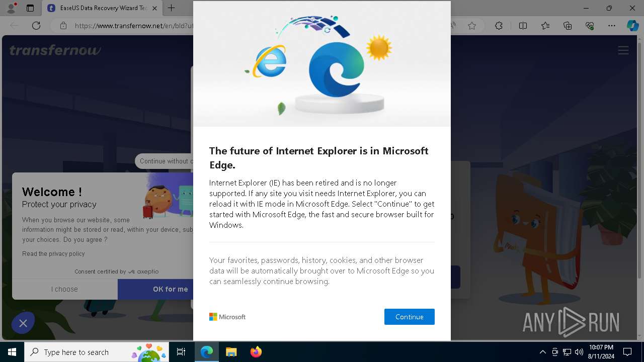Screen dimensions: 644x362
Task: Choose I choose in the privacy banner
Action: tap(64, 289)
